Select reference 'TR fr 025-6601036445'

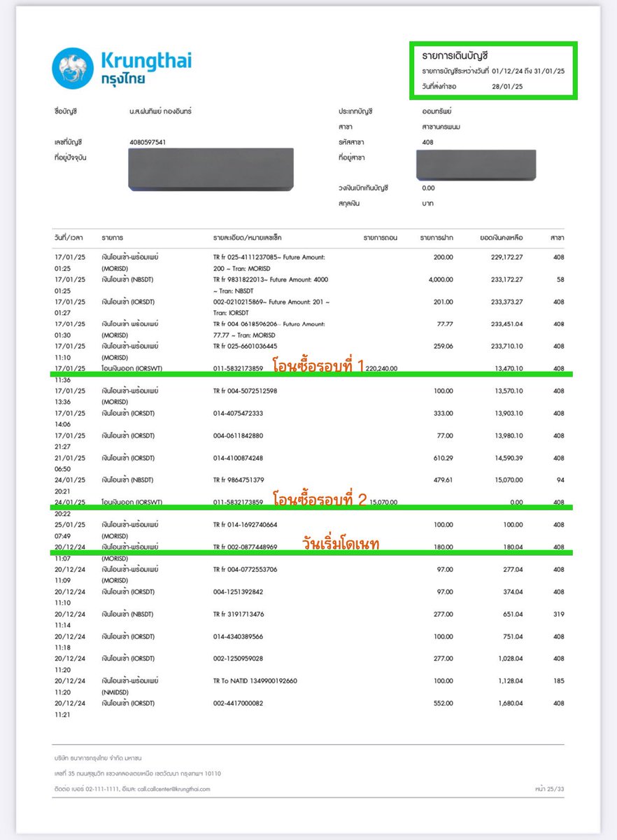coord(246,346)
